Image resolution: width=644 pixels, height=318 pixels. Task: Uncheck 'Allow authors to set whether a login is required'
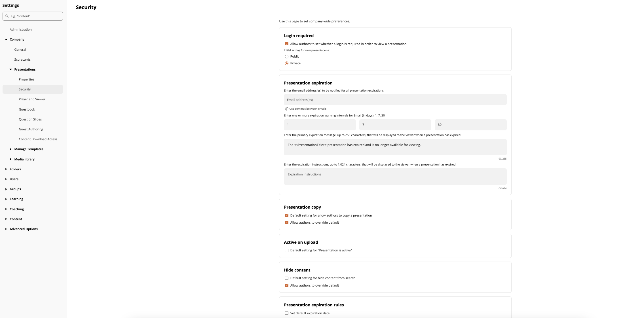coord(286,44)
